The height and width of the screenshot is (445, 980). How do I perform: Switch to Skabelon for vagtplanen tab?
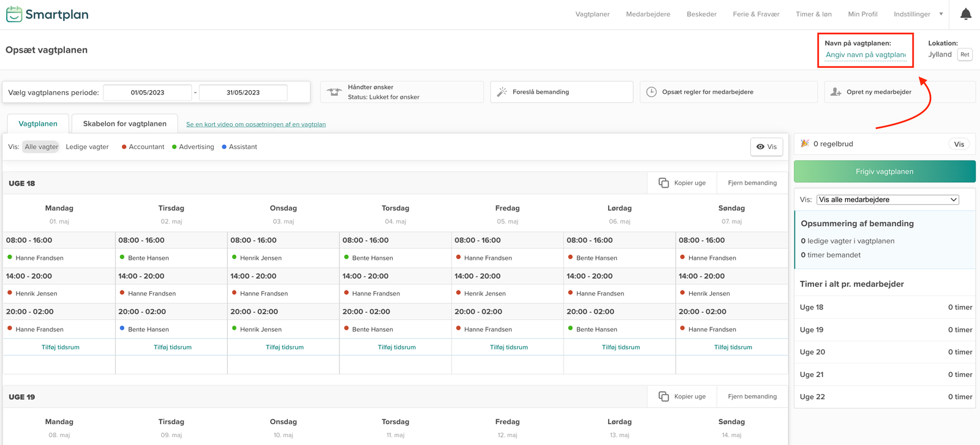pos(124,124)
